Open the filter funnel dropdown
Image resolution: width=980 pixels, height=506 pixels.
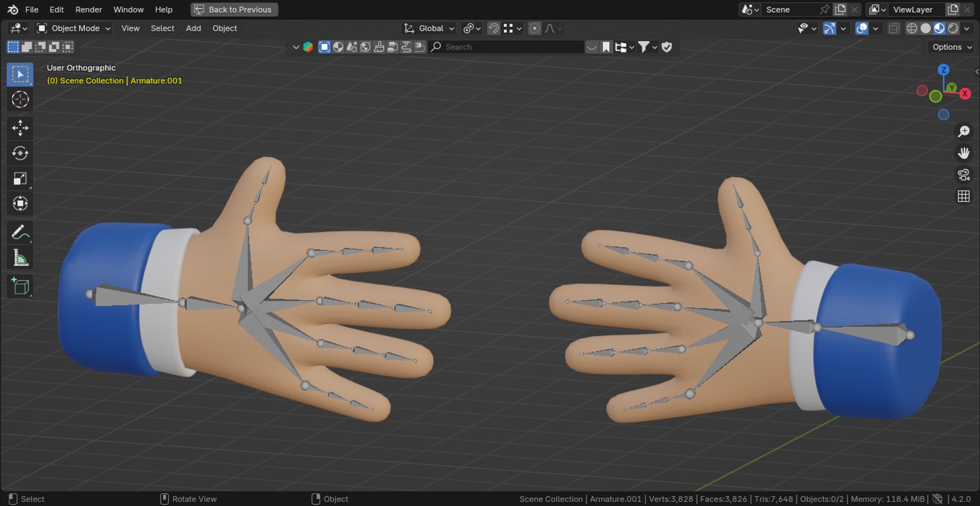pos(648,47)
